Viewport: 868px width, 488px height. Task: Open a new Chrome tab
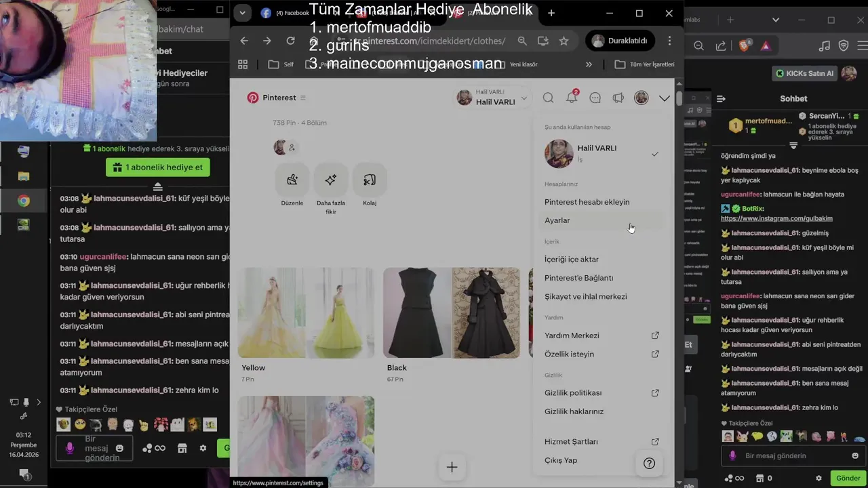coord(551,13)
